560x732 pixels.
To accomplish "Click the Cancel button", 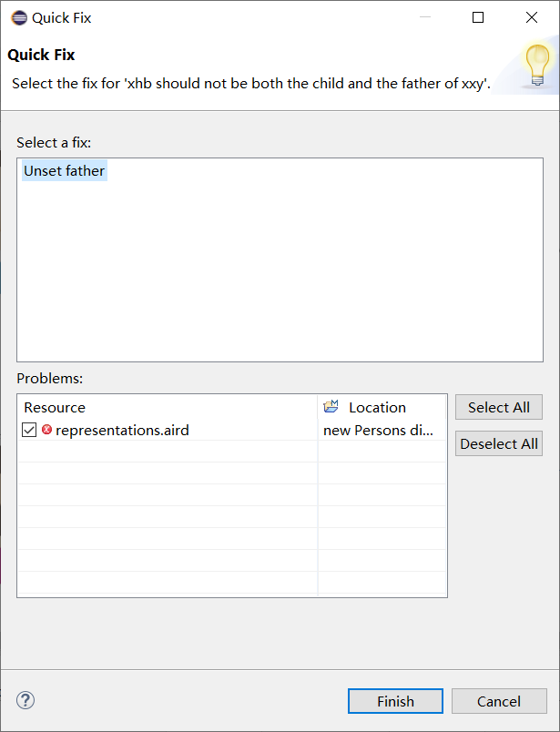I will tap(499, 701).
